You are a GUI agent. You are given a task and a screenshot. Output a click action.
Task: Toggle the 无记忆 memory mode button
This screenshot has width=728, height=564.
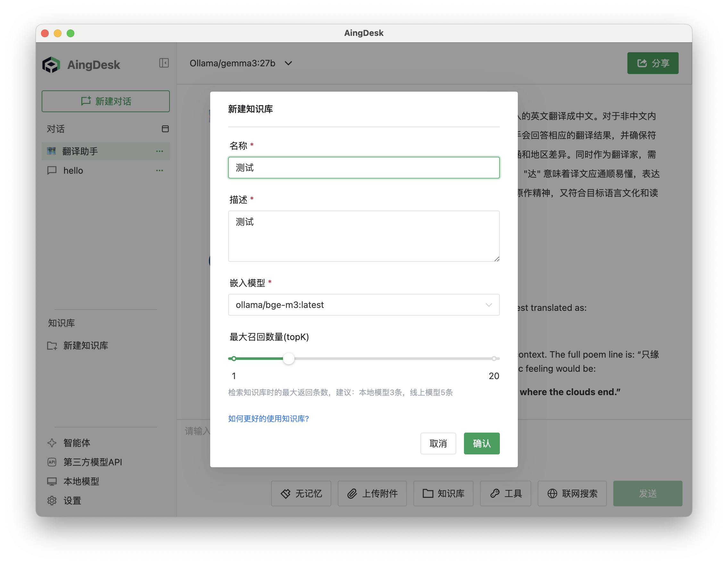[x=301, y=494]
